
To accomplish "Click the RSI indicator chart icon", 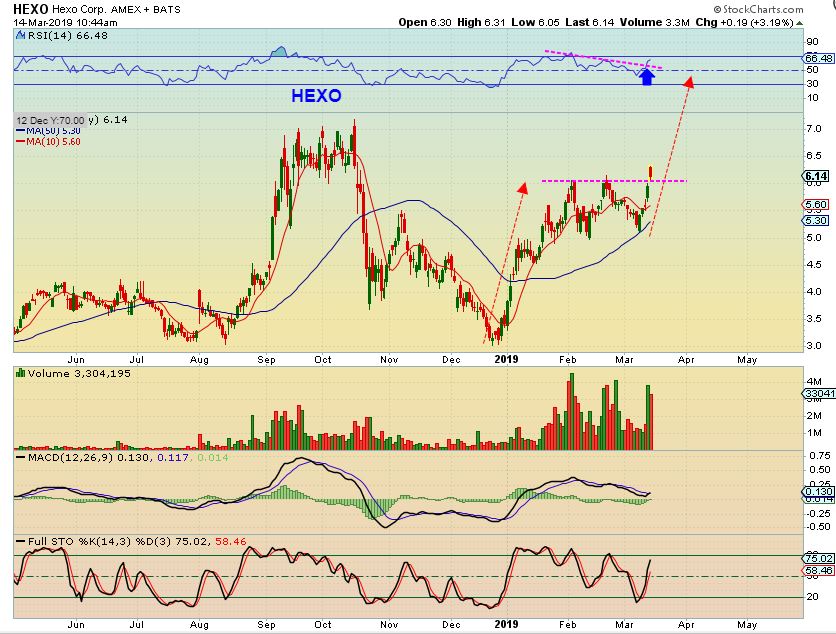I will tap(20, 36).
